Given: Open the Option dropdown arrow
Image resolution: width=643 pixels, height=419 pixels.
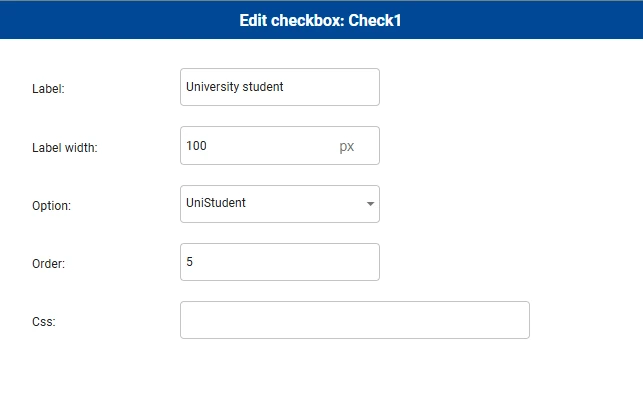Looking at the screenshot, I should coord(370,204).
